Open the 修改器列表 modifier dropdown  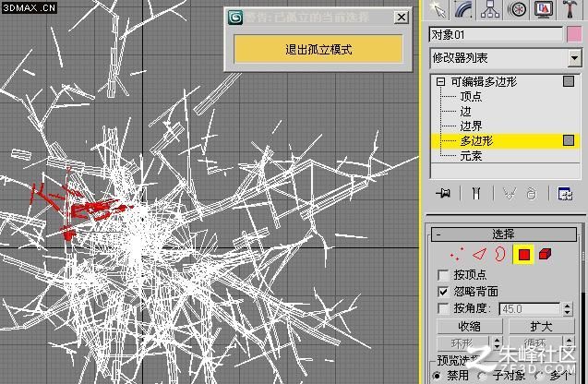coord(505,58)
